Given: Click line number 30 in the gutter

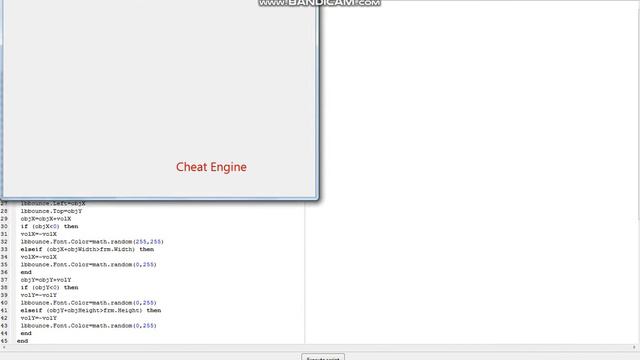Looking at the screenshot, I should pyautogui.click(x=4, y=226).
